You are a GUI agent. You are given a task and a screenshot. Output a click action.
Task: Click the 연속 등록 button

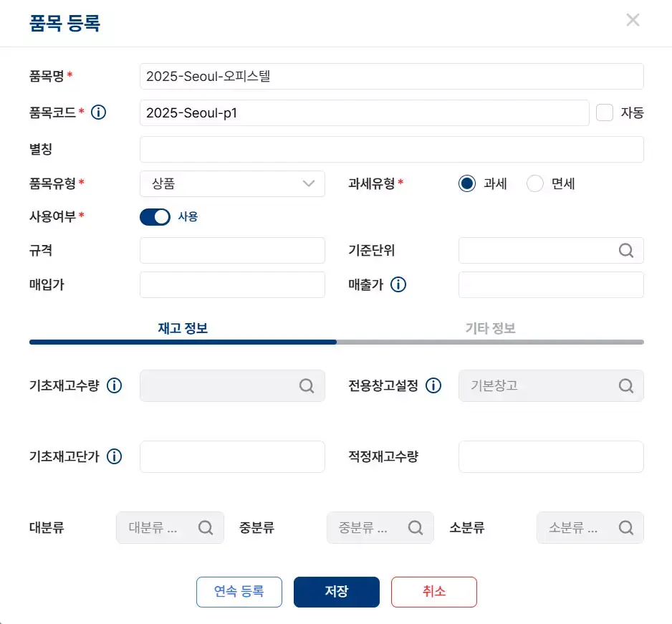point(239,592)
